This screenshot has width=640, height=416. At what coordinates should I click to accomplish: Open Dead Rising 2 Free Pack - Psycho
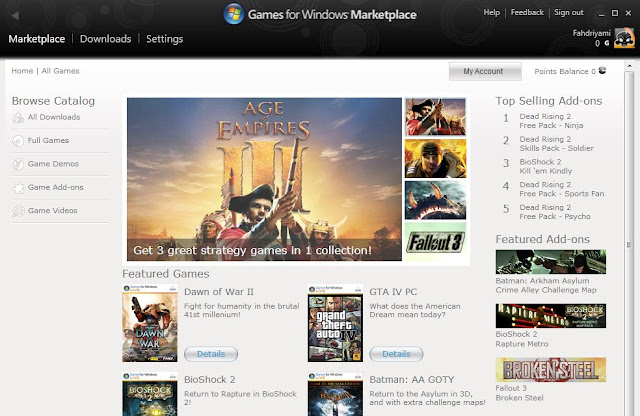tap(555, 212)
